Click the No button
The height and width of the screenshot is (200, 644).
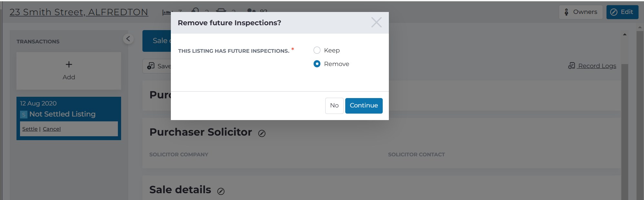(x=334, y=106)
